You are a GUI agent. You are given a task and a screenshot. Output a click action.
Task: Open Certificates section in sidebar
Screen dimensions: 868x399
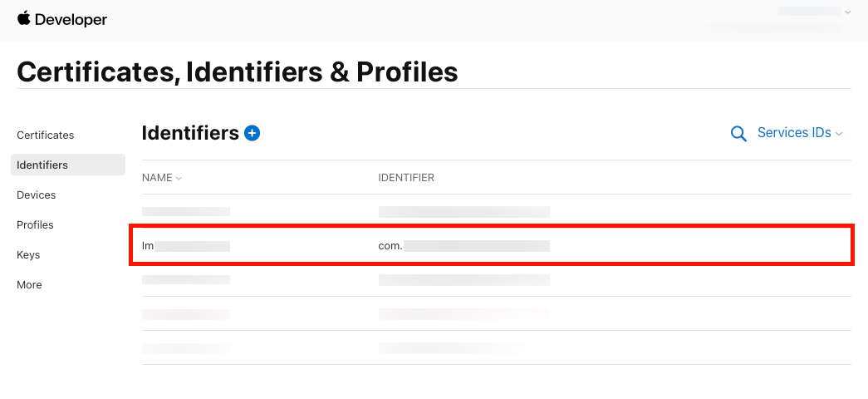pyautogui.click(x=46, y=135)
